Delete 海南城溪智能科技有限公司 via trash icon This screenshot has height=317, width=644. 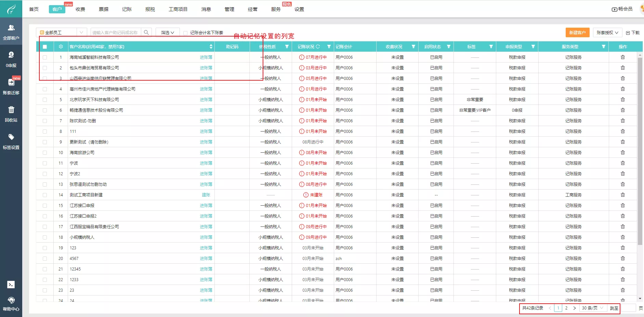[x=623, y=57]
